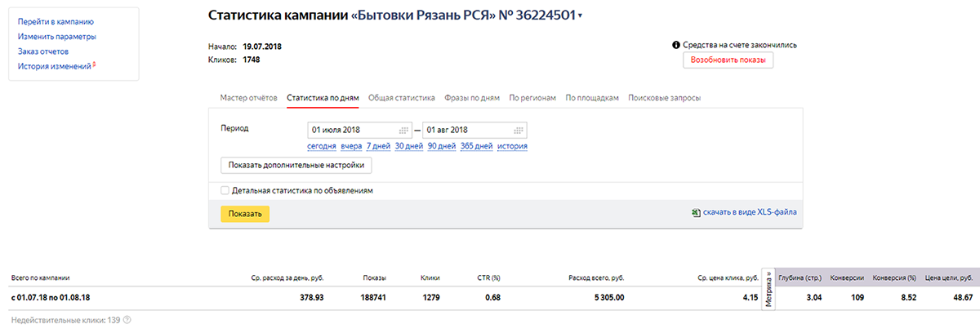Open the Мастер отчётов tab
The image size is (980, 333).
point(249,98)
